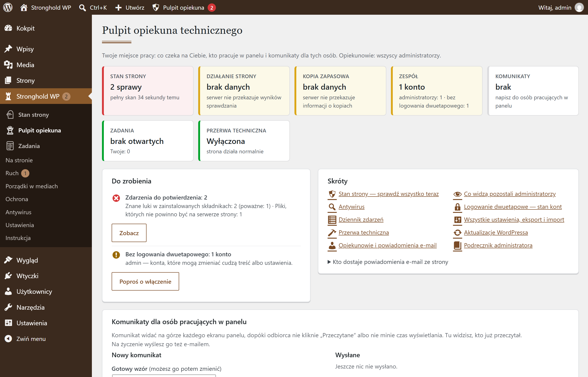This screenshot has height=377, width=588.
Task: Open the Stan strony 2 sprawy card
Action: click(x=148, y=91)
